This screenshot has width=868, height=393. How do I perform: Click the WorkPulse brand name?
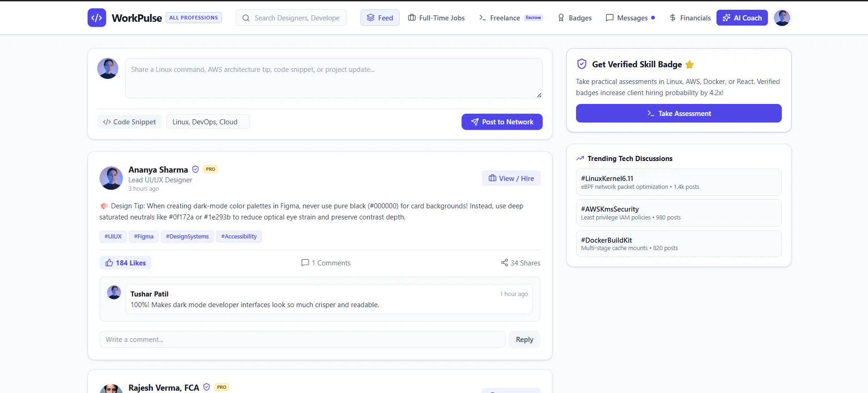(x=137, y=18)
